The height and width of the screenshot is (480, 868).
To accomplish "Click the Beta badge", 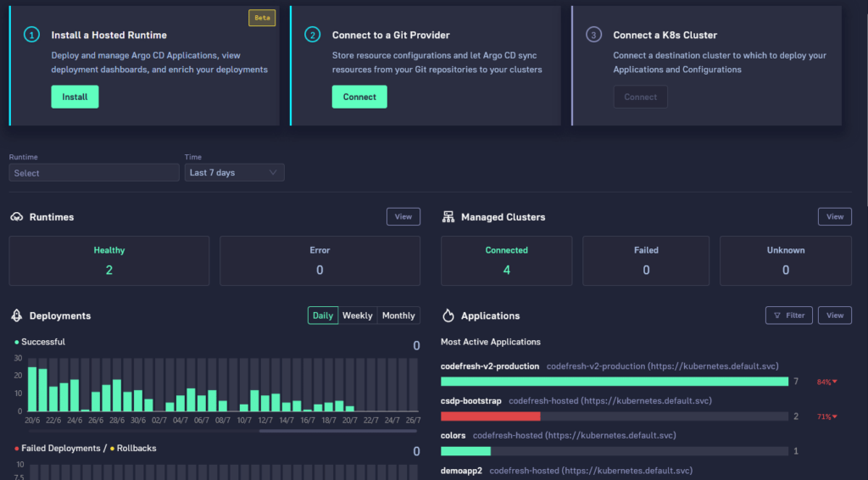I will pyautogui.click(x=261, y=18).
